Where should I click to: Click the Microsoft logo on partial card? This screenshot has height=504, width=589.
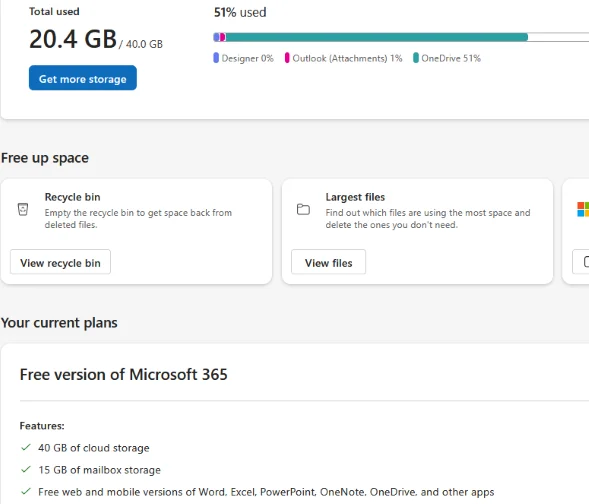click(x=583, y=209)
